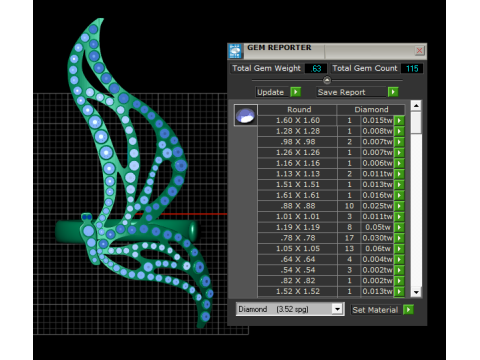This screenshot has height=360, width=480.
Task: Click green arrow on 1.01 X 1.01 row
Action: click(399, 216)
